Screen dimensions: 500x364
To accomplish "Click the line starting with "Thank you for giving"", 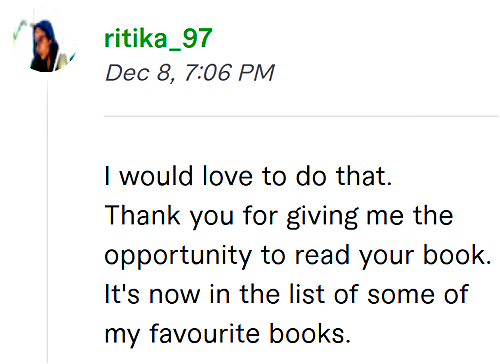I will click(x=279, y=216).
